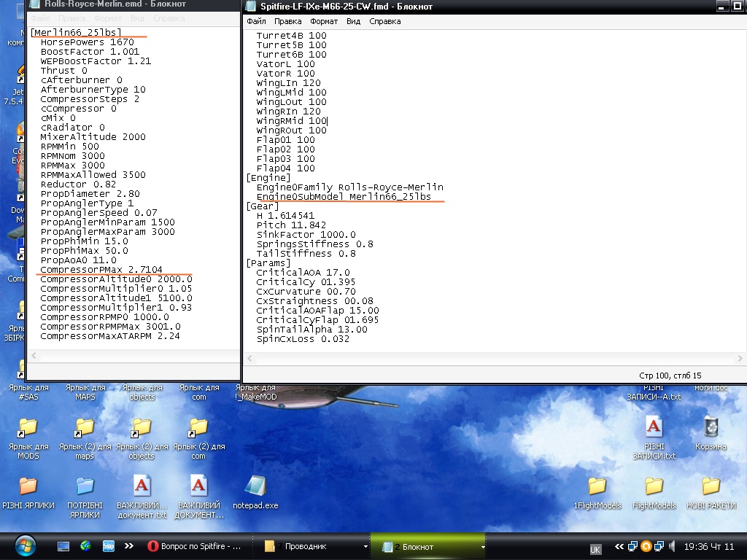Open the Файл menu in Spitfire Notepad window

tap(256, 21)
